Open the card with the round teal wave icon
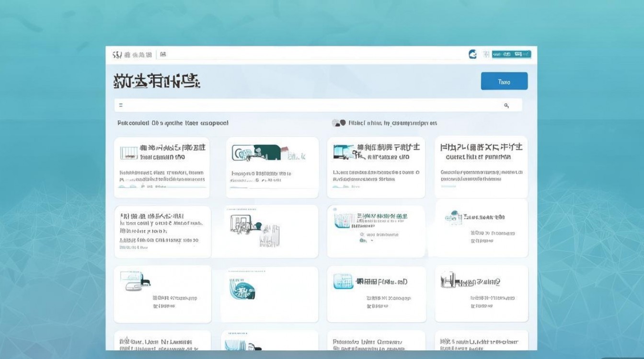 pos(269,294)
